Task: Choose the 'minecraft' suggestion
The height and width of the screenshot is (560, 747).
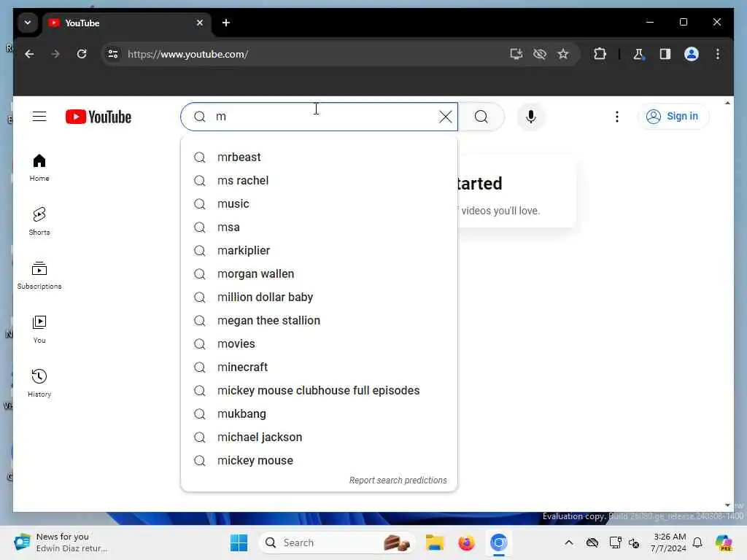Action: point(320,367)
